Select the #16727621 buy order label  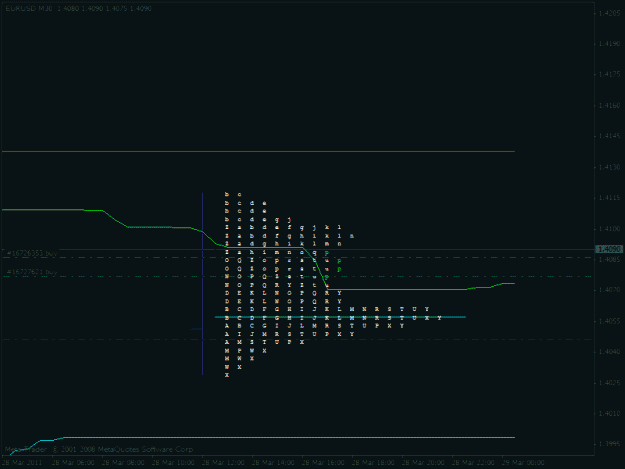coord(32,272)
